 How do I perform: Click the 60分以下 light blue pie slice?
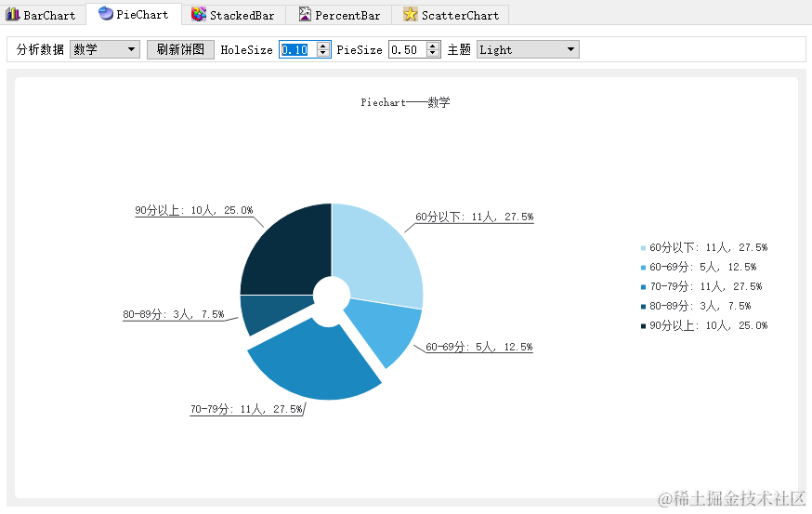click(381, 254)
